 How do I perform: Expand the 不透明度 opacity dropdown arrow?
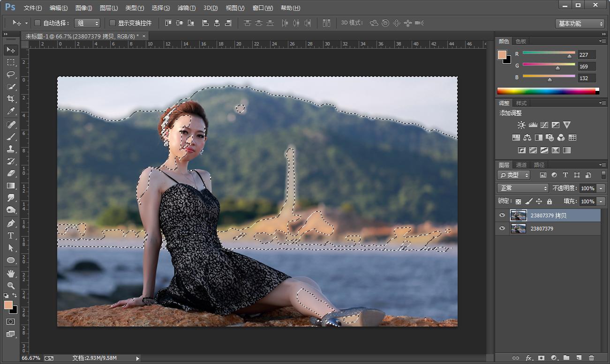click(601, 188)
